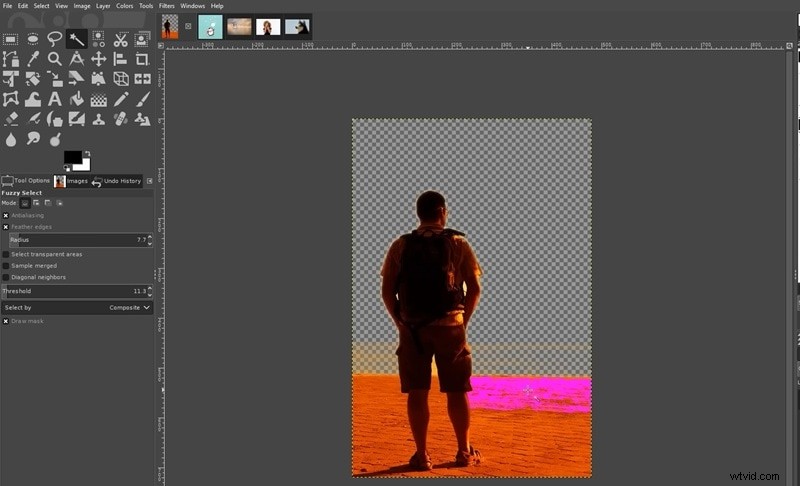Set mode to intersect with selection
Viewport: 800px width, 486px height.
(60, 203)
